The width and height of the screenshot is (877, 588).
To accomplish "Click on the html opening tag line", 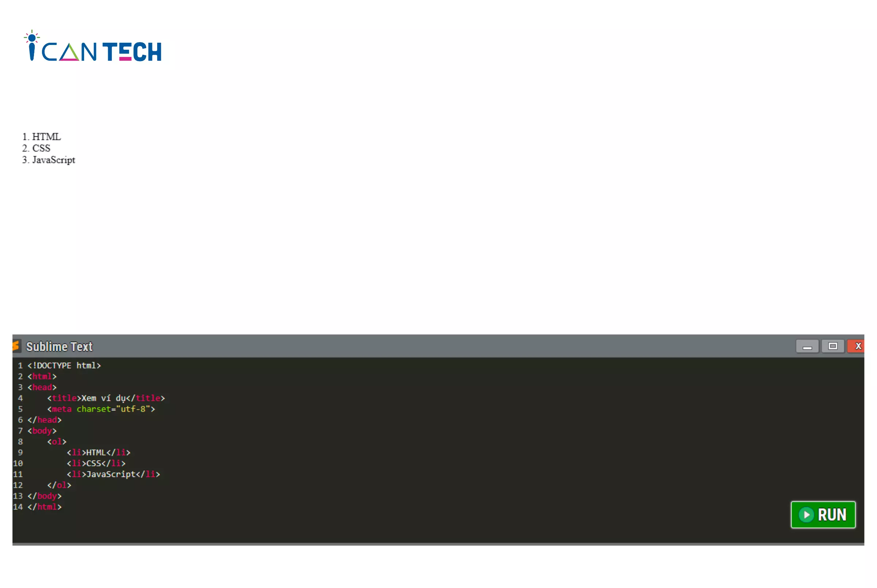I will click(41, 376).
